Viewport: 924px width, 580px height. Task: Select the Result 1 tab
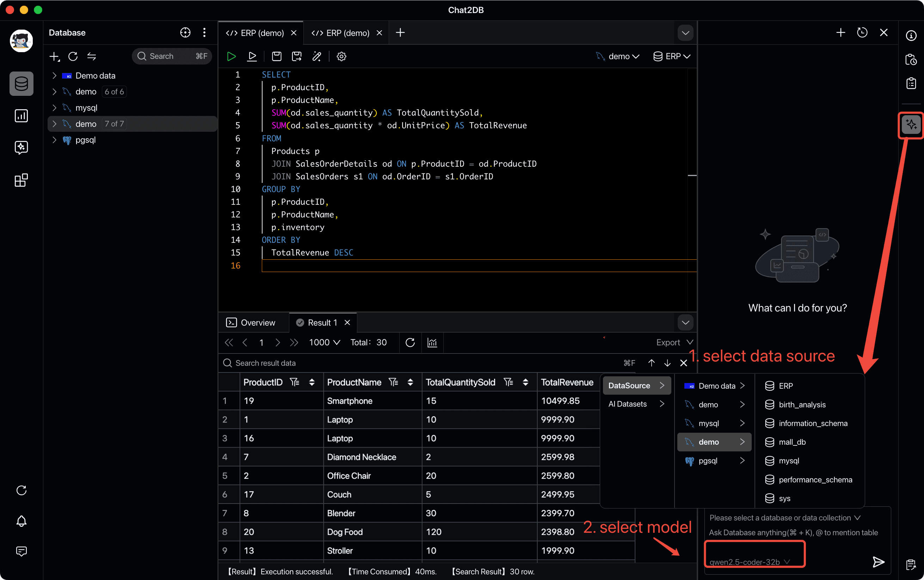click(x=322, y=323)
